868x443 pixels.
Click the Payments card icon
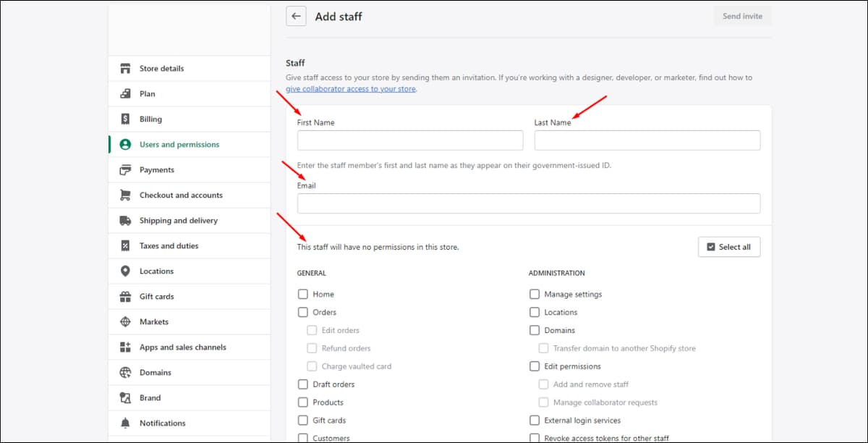tap(125, 170)
